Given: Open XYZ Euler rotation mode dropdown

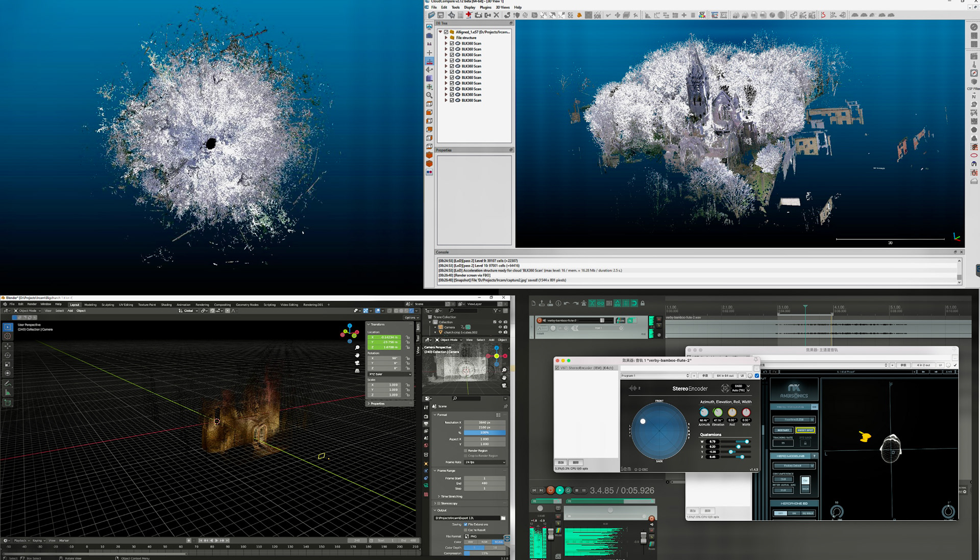Looking at the screenshot, I should pyautogui.click(x=389, y=374).
